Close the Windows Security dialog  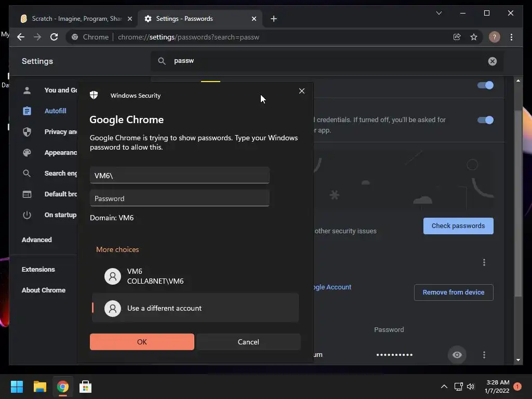(x=302, y=91)
